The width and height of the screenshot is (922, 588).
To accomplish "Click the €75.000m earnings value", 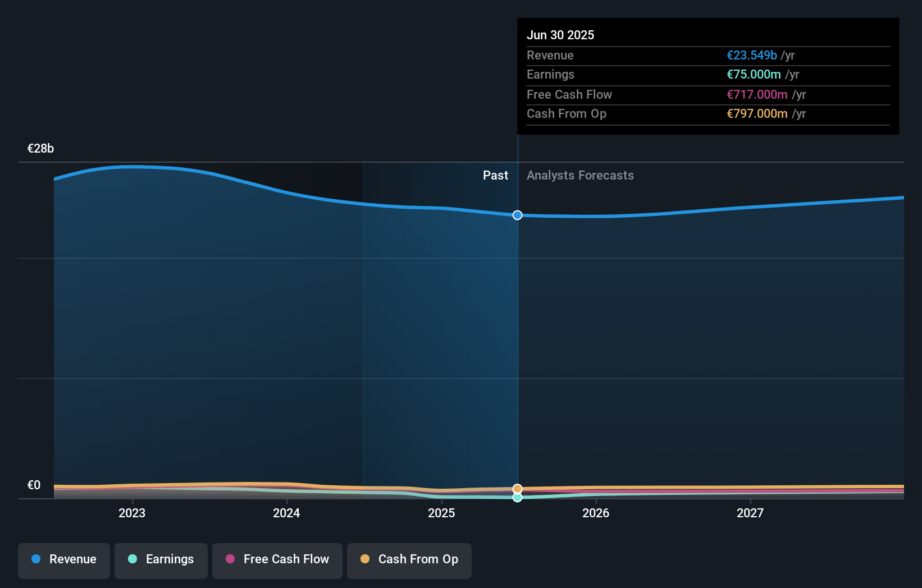I will [x=754, y=74].
